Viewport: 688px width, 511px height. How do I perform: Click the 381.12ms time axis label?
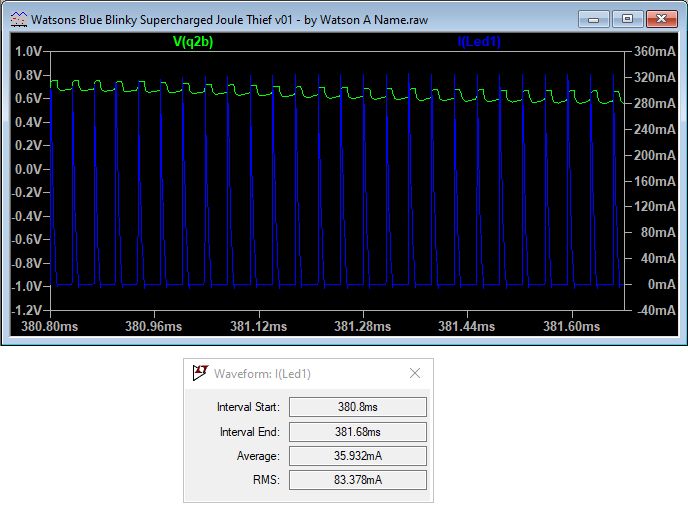point(258,326)
